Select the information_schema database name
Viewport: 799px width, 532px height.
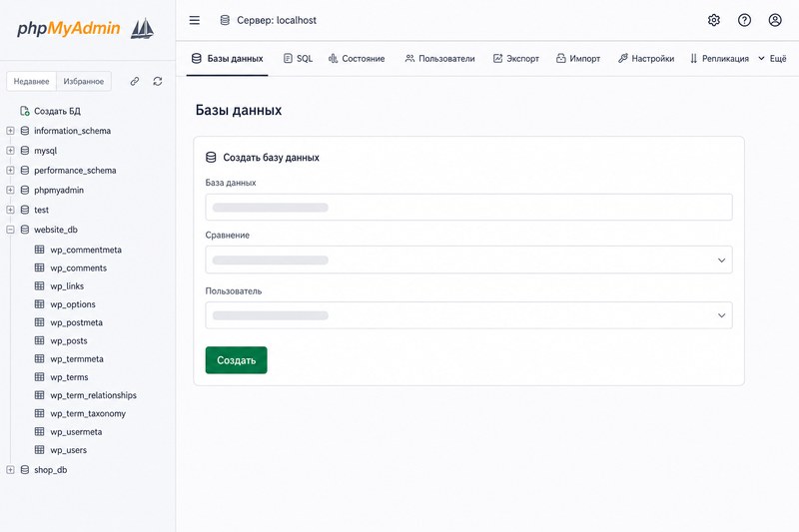pos(72,131)
